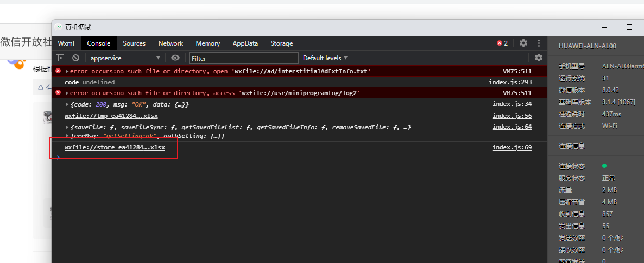Open the console settings gear beside Default levels

539,58
